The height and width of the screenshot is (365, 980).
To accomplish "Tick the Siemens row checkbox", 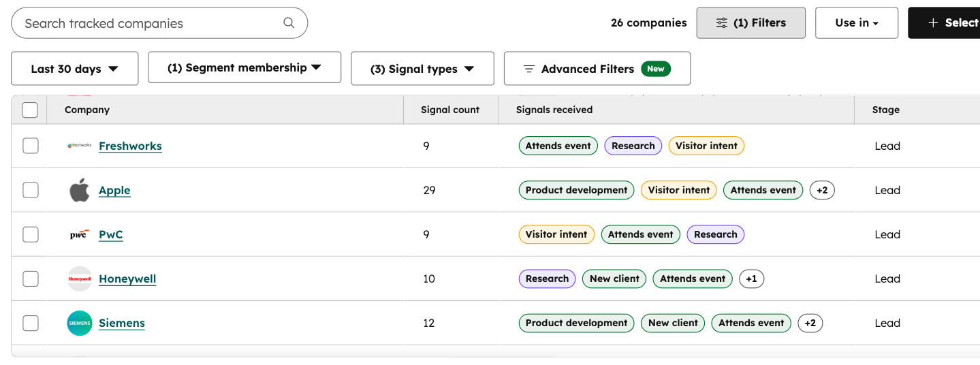I will pos(31,323).
